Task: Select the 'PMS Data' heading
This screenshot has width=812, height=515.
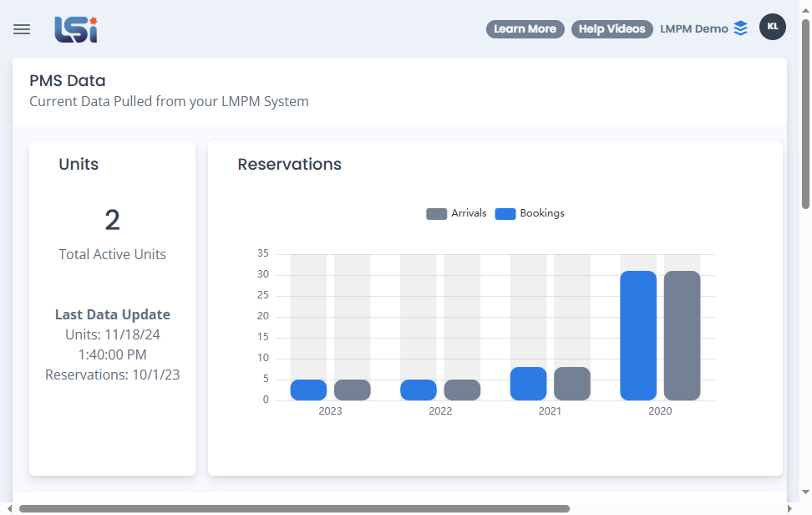Action: pyautogui.click(x=68, y=81)
